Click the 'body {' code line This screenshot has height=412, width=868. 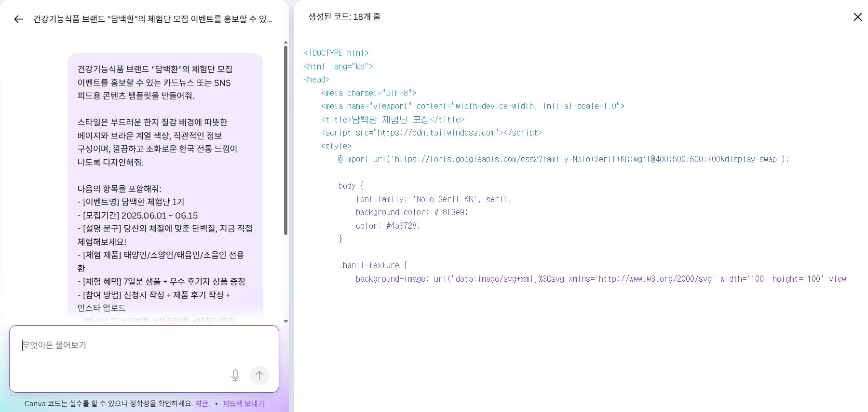coord(351,186)
